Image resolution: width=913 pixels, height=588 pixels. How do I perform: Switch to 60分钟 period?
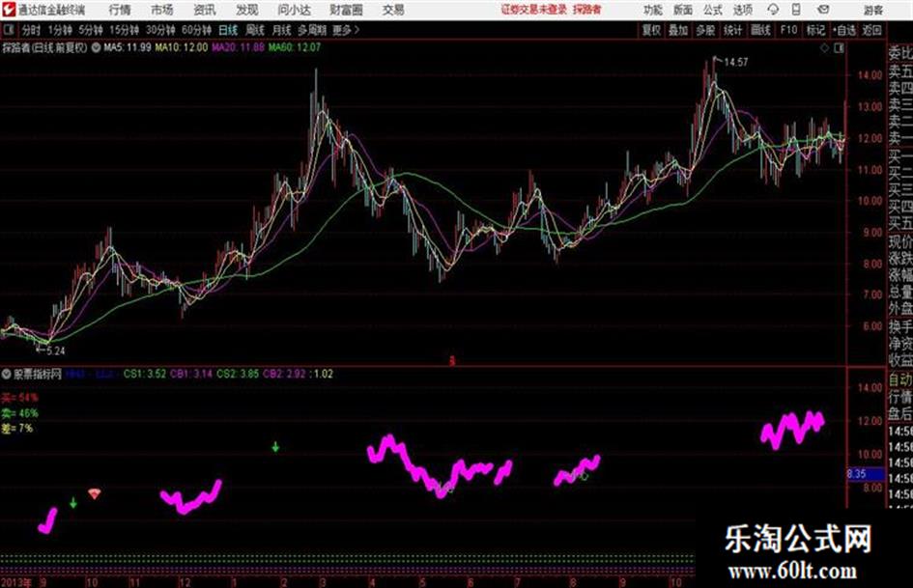pyautogui.click(x=196, y=30)
